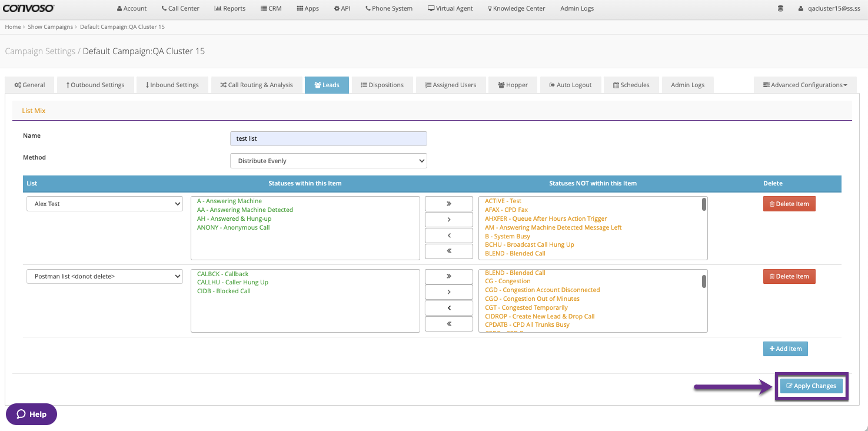Open the Method dropdown Distribute Evenly

point(328,161)
